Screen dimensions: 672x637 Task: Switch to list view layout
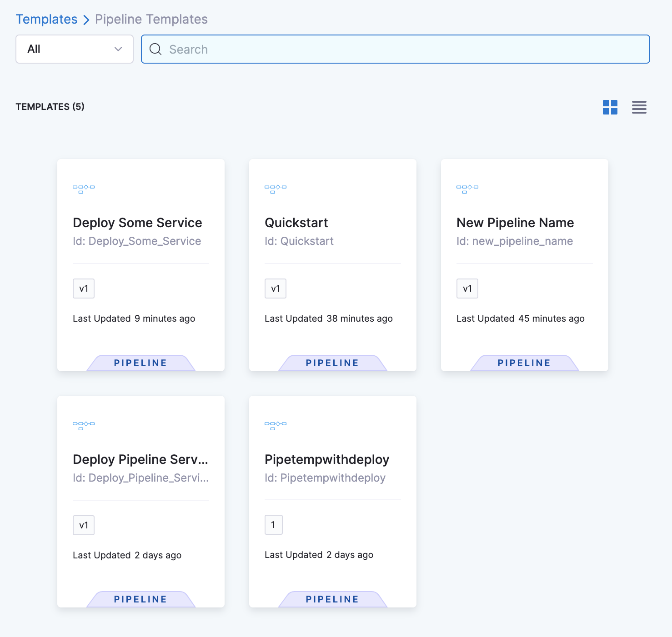click(639, 107)
